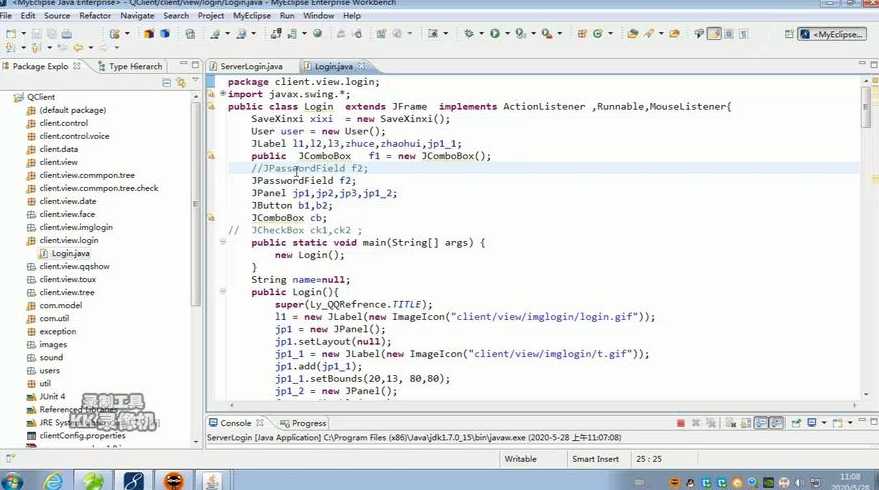Click the red Terminate console button
This screenshot has width=879, height=490.
(681, 423)
